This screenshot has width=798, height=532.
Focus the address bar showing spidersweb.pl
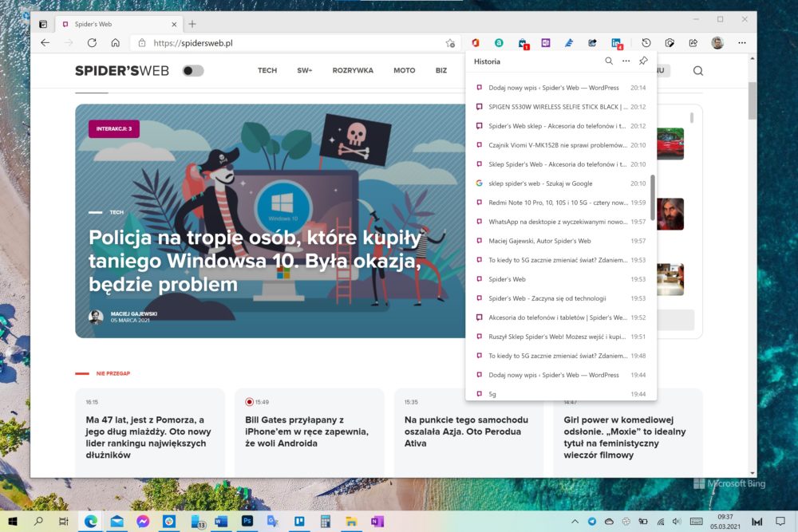pyautogui.click(x=295, y=43)
